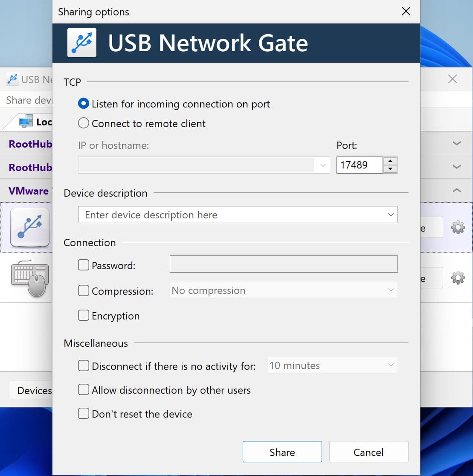473x476 pixels.
Task: Check Allow disconnection by other users
Action: click(x=84, y=390)
